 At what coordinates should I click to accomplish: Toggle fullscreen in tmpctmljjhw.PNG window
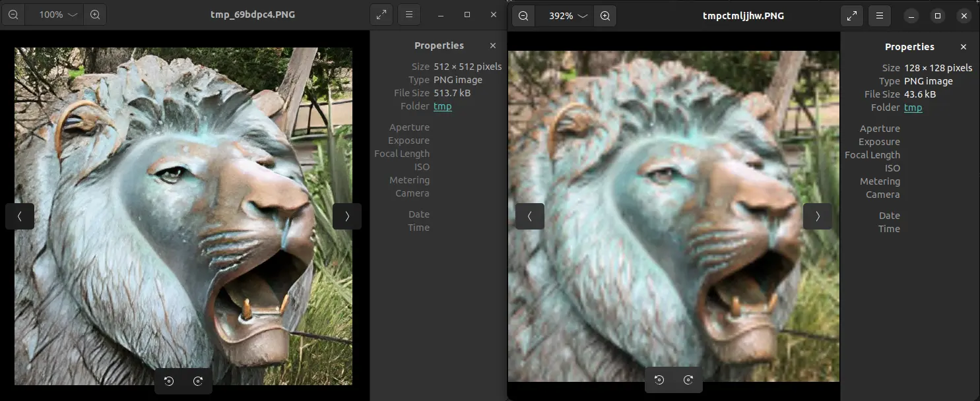click(851, 16)
